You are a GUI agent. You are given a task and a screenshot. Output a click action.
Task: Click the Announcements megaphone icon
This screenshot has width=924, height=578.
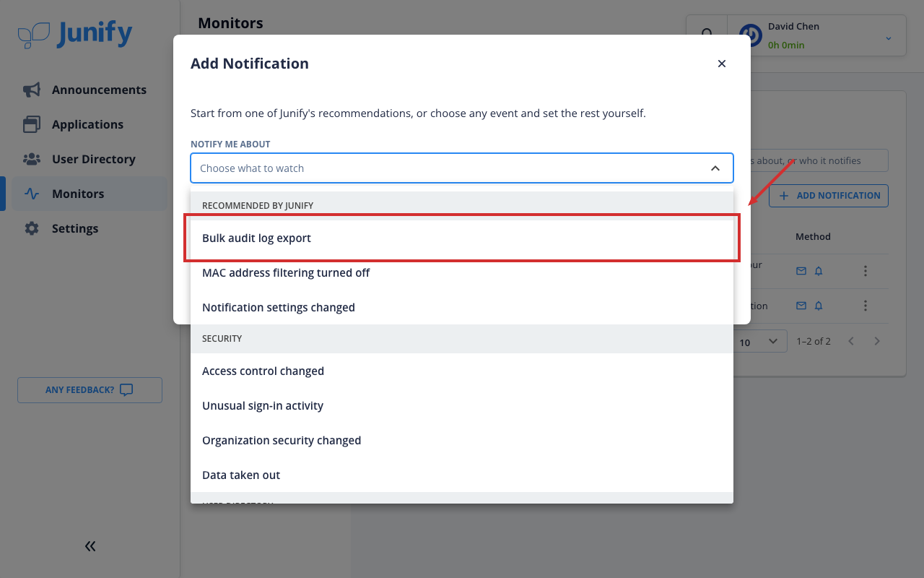click(32, 90)
